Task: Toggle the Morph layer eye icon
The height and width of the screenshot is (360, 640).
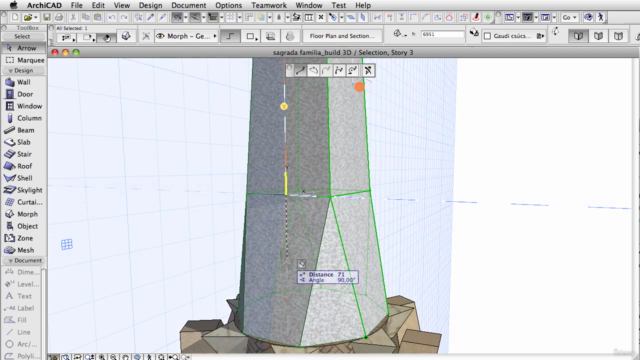Action: pyautogui.click(x=160, y=36)
